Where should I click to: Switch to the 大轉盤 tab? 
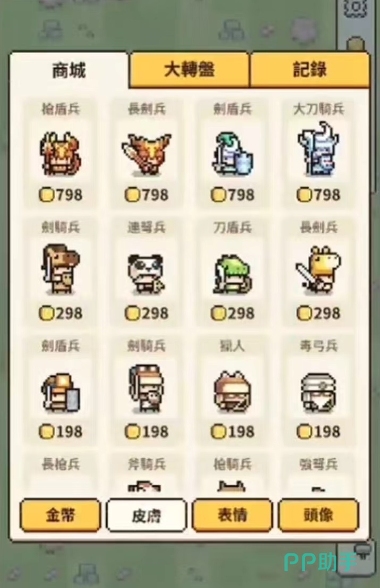click(189, 70)
